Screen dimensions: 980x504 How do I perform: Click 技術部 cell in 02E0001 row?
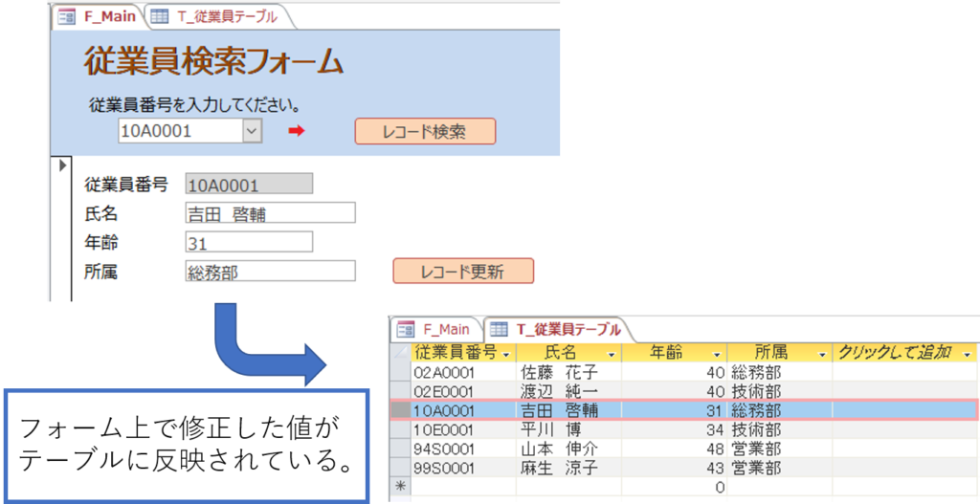779,391
